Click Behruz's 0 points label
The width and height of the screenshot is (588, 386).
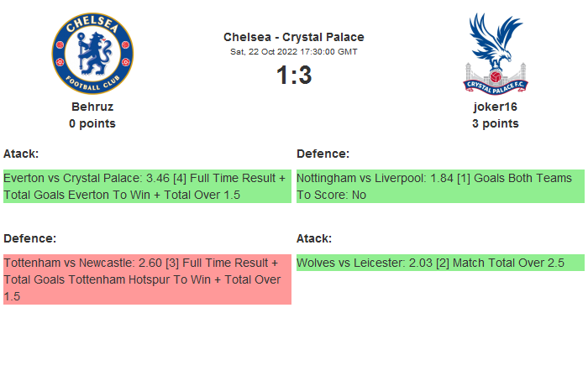click(x=92, y=123)
